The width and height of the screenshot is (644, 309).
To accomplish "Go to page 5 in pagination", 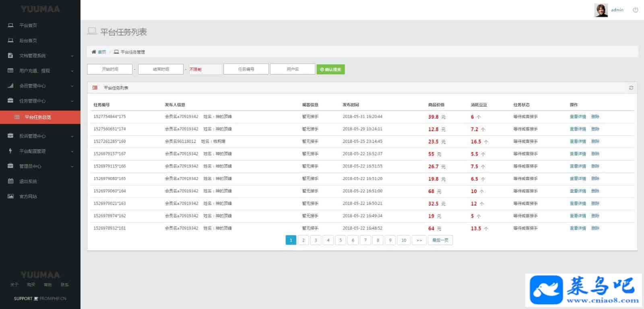I will 341,240.
